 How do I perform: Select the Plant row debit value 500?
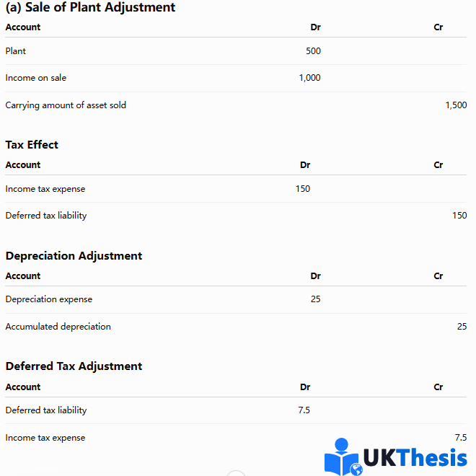313,51
